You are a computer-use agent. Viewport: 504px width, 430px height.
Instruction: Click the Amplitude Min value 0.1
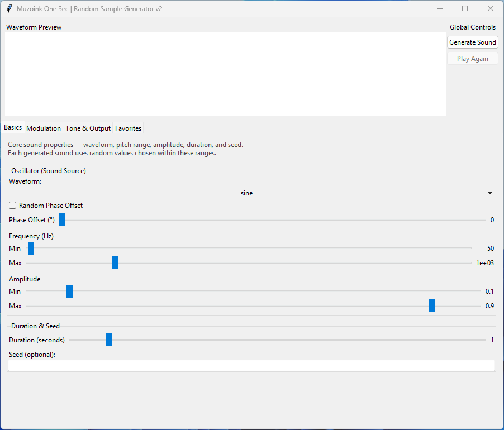[489, 292]
